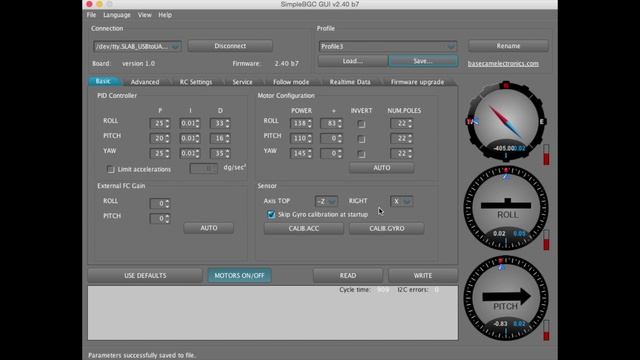640x360 pixels.
Task: Click the YAW D value stepper
Action: 220,153
